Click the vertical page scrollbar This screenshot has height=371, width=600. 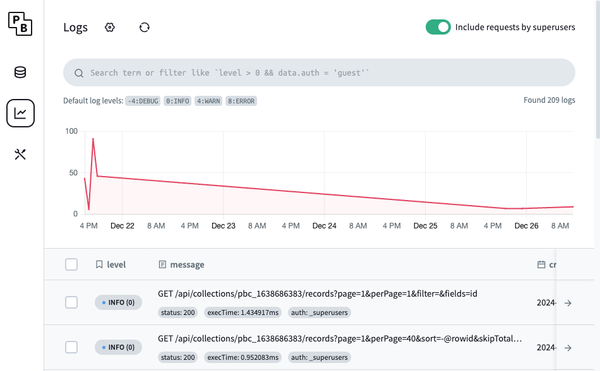pyautogui.click(x=597, y=69)
